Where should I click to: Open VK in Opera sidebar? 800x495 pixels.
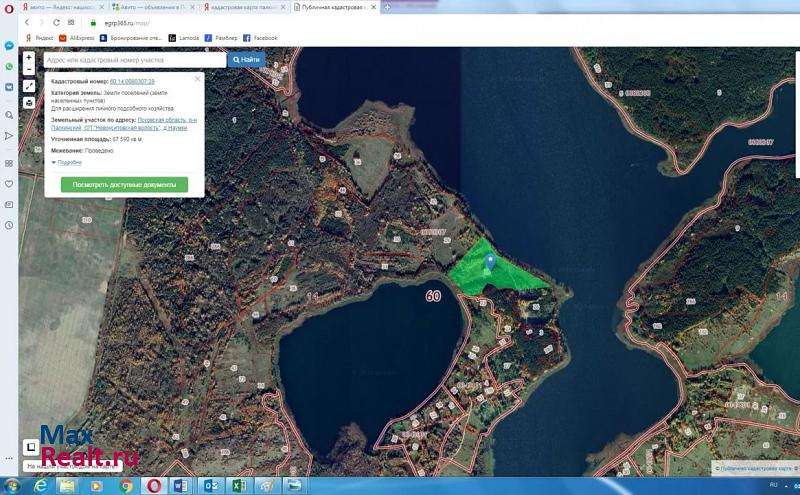8,87
